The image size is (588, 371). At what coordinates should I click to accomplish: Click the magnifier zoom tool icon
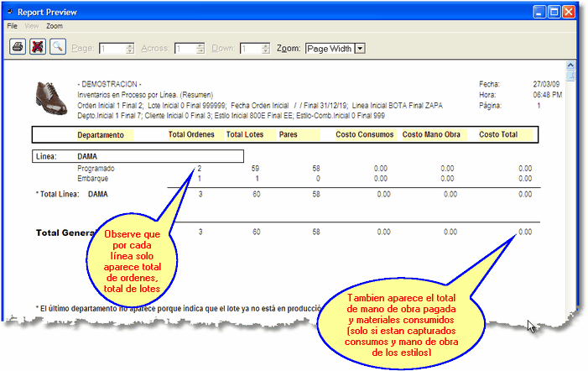point(58,49)
